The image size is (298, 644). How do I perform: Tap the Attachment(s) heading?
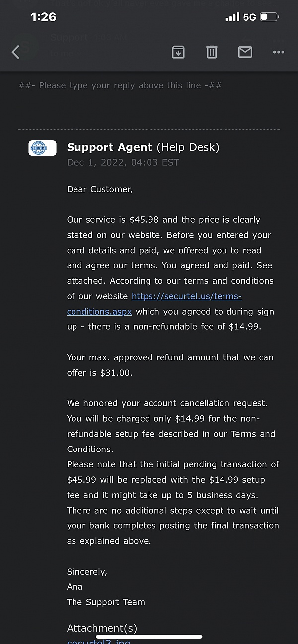coord(102,628)
